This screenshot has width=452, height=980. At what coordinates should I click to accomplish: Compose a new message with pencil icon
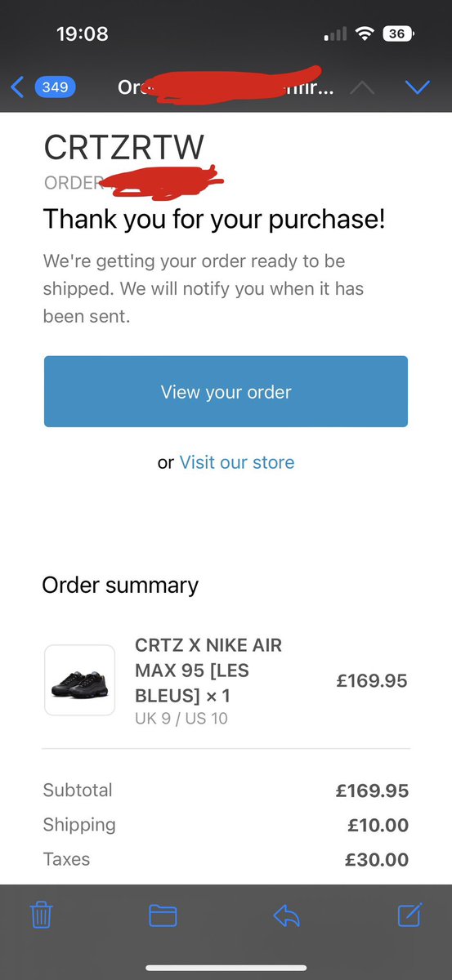pos(409,915)
